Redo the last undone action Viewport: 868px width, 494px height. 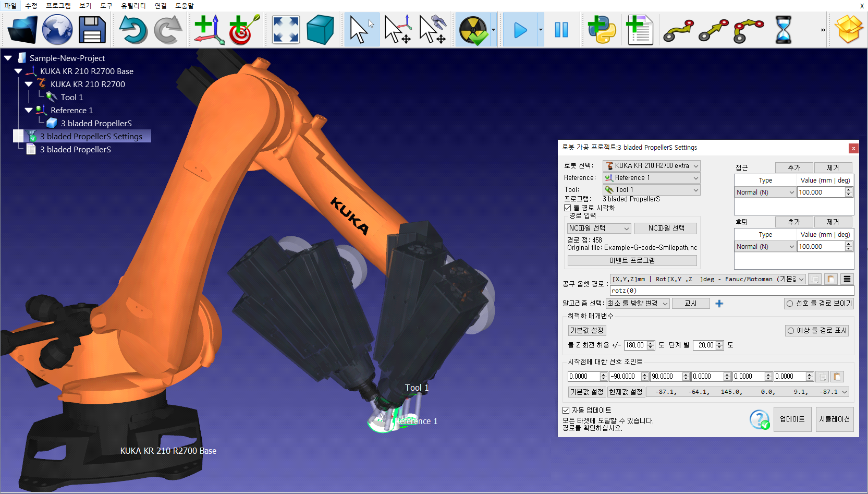[x=168, y=30]
